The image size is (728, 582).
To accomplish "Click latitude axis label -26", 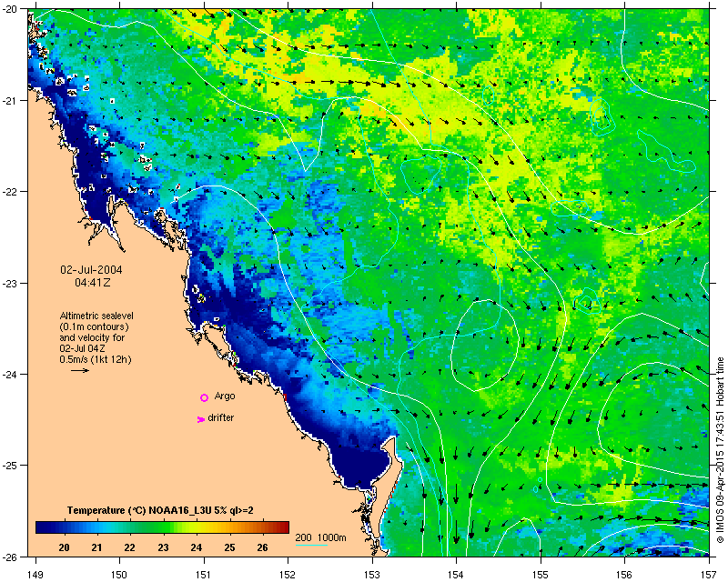I will coord(10,557).
